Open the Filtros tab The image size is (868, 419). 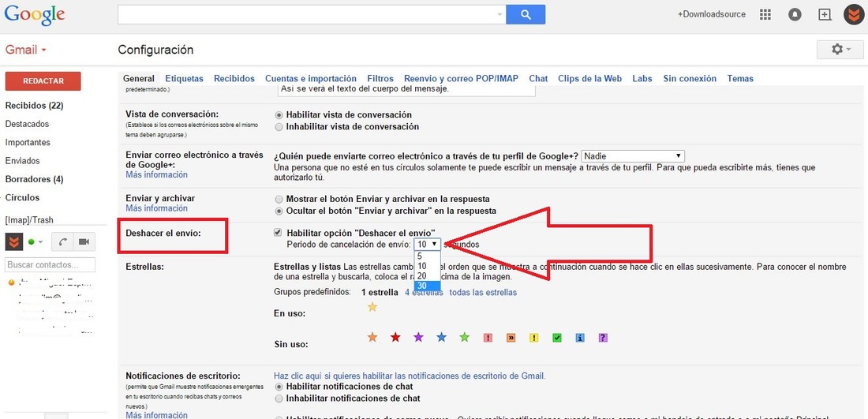pos(380,79)
